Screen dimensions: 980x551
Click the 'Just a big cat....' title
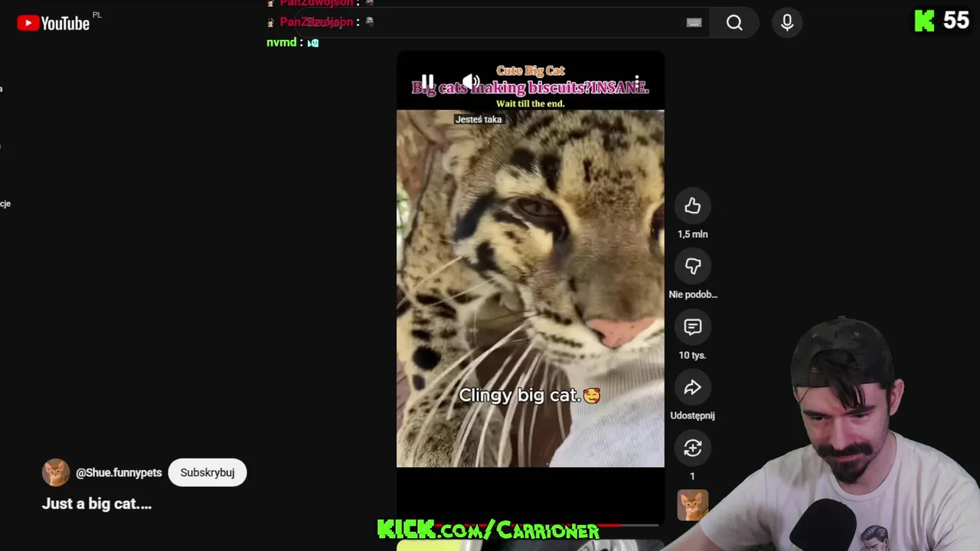point(96,504)
